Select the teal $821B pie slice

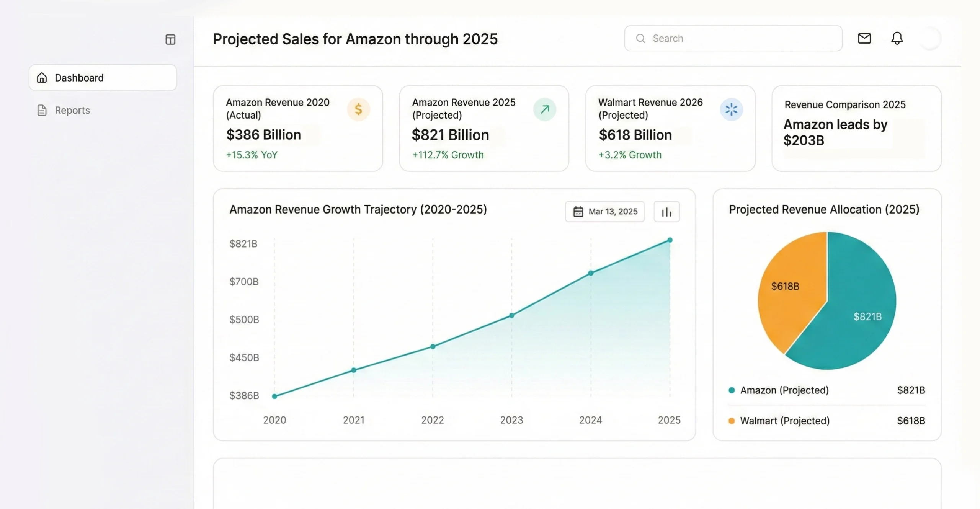click(x=868, y=316)
